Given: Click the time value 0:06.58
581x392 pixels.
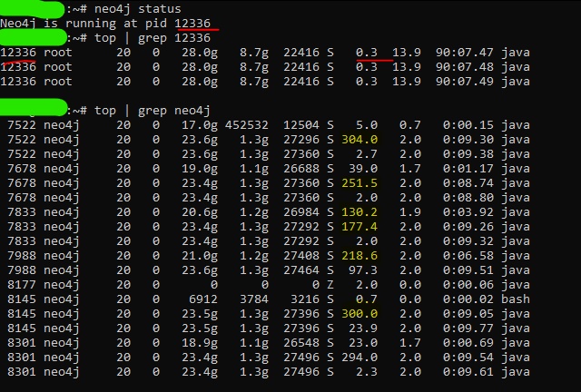Looking at the screenshot, I should 468,256.
